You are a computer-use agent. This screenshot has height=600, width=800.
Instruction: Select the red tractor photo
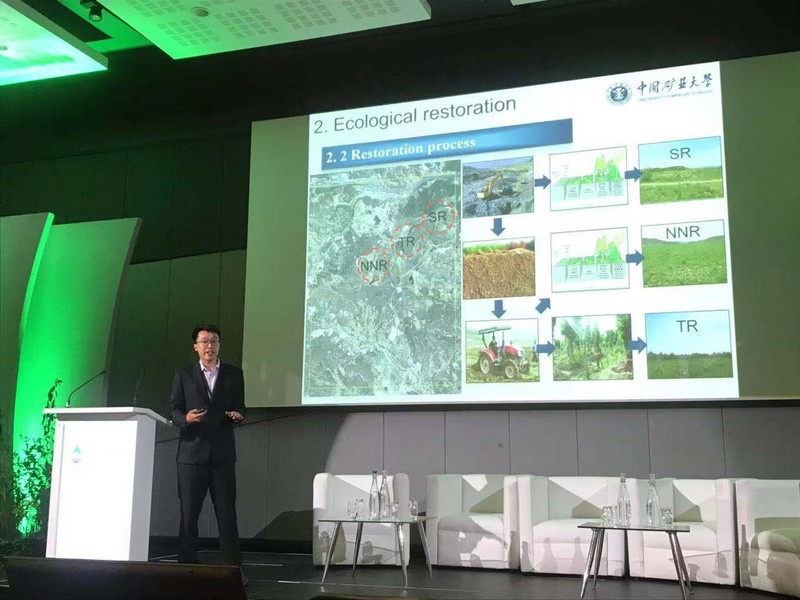501,350
